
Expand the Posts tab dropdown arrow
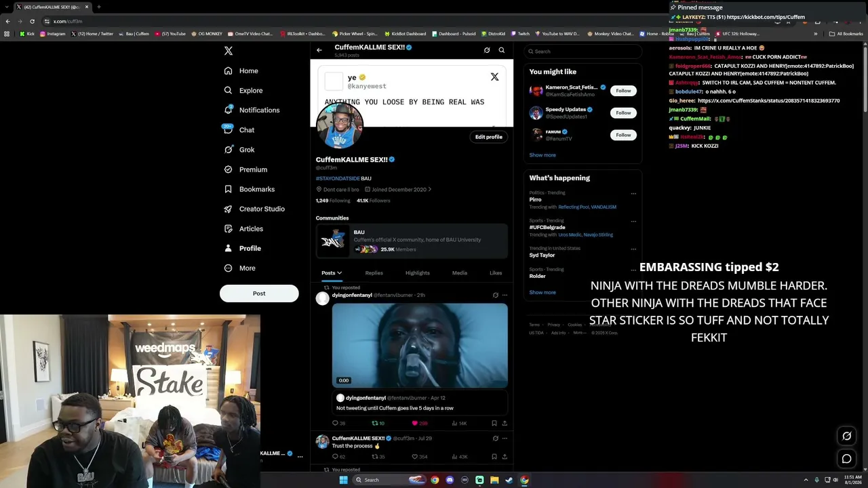pyautogui.click(x=340, y=273)
